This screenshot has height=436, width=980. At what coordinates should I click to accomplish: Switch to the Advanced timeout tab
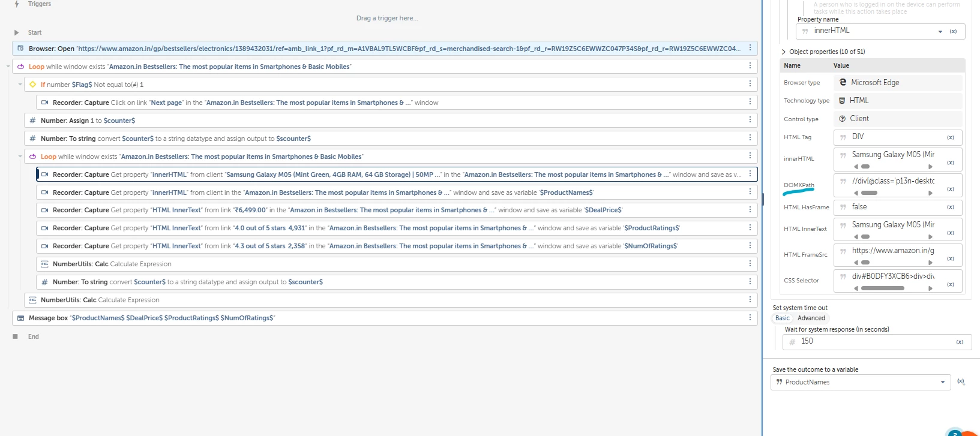click(811, 318)
